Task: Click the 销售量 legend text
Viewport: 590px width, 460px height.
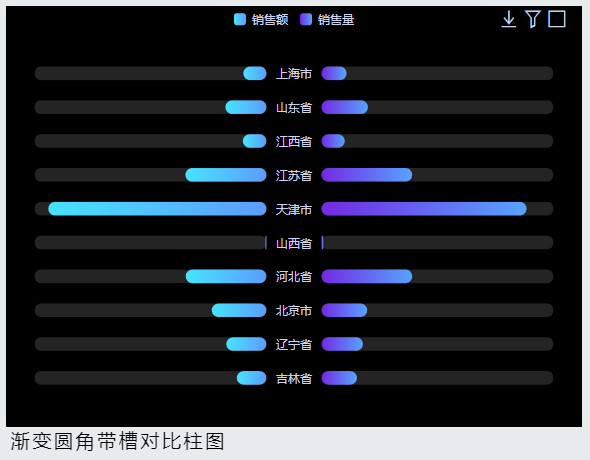Action: point(336,20)
